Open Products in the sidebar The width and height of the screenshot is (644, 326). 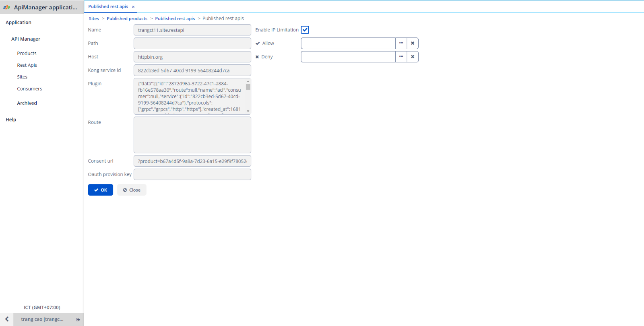[x=27, y=54]
